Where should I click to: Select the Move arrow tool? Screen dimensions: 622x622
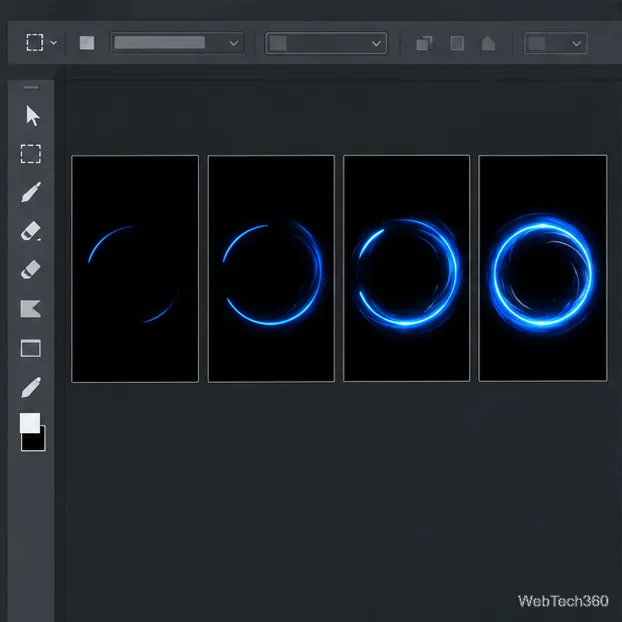[x=33, y=116]
